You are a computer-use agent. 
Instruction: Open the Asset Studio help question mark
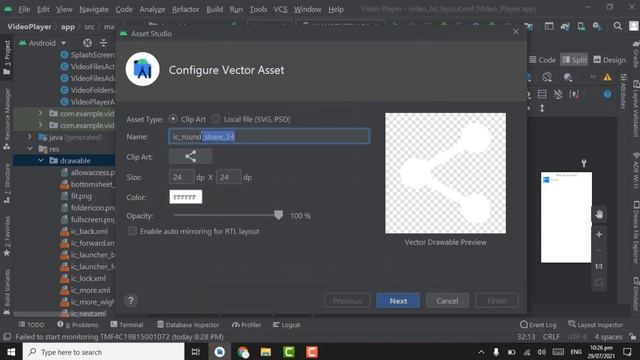pyautogui.click(x=131, y=300)
